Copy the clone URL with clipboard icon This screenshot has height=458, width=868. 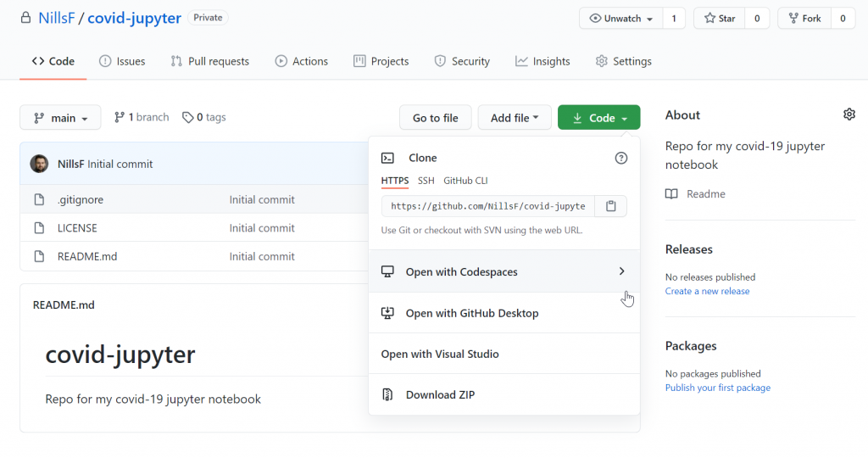(x=610, y=206)
